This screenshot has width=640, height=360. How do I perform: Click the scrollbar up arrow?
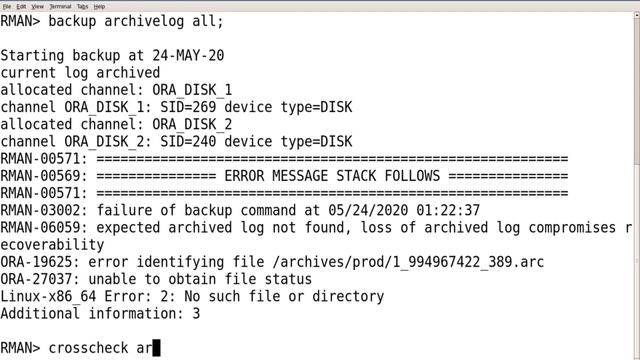click(x=637, y=16)
